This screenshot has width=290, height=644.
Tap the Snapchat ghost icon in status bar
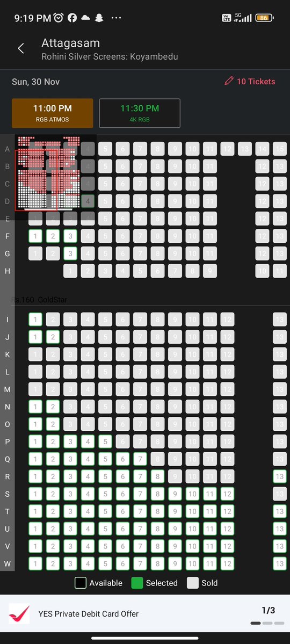[x=99, y=18]
